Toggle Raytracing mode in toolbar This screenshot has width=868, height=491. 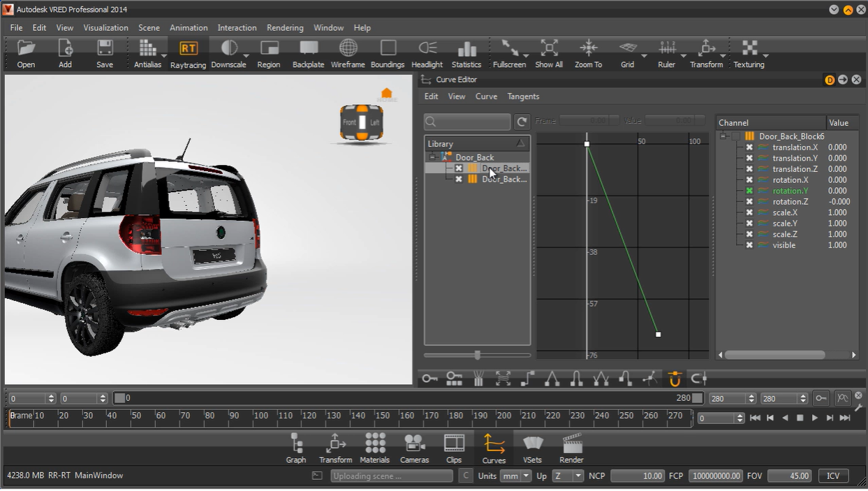coord(188,54)
